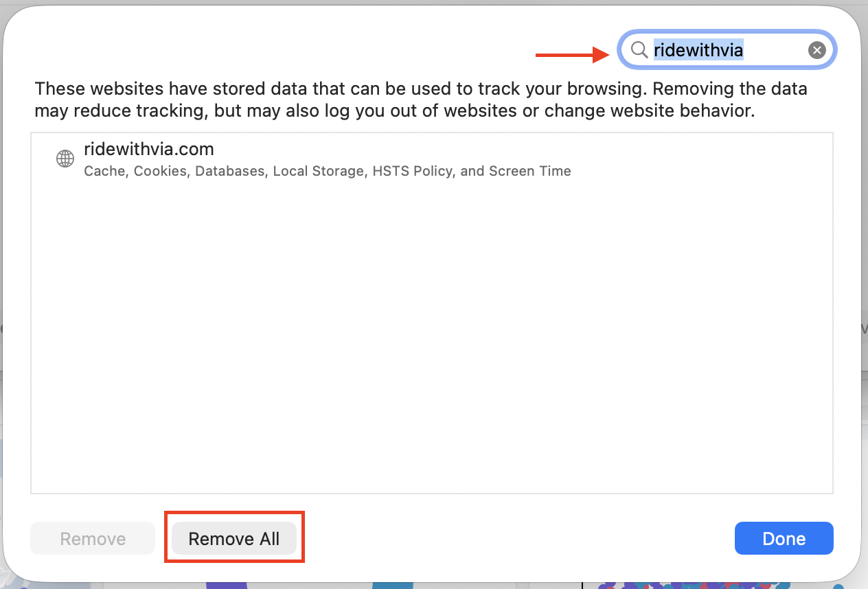Click the globe icon beside ridewithvia.com

pos(65,159)
